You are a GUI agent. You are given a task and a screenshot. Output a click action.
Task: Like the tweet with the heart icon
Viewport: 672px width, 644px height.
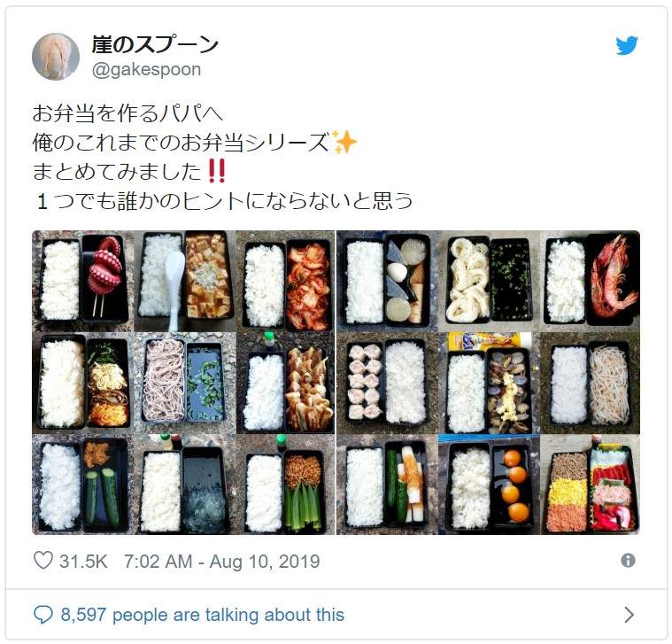click(x=42, y=561)
